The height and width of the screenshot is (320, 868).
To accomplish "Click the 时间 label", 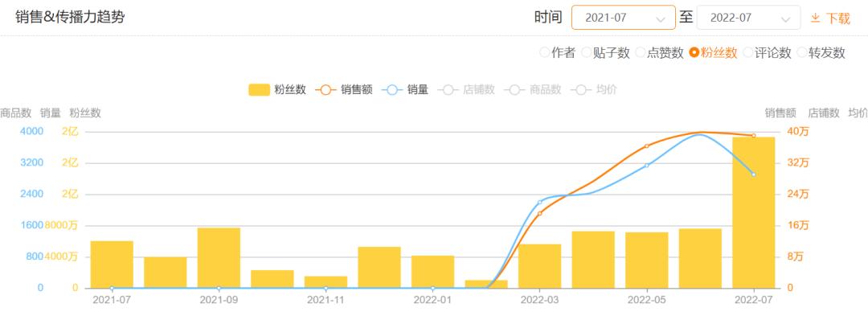I will 548,18.
